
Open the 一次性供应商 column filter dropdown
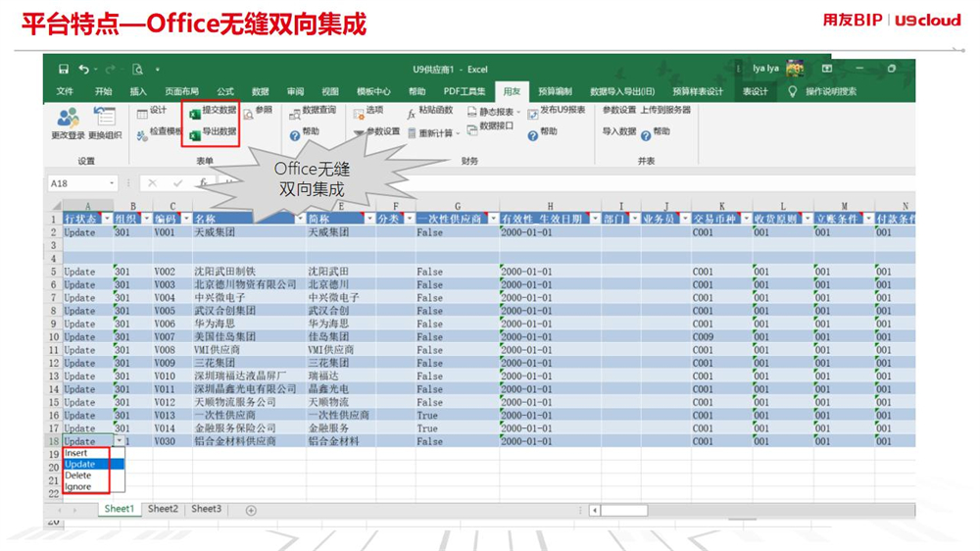tap(493, 219)
